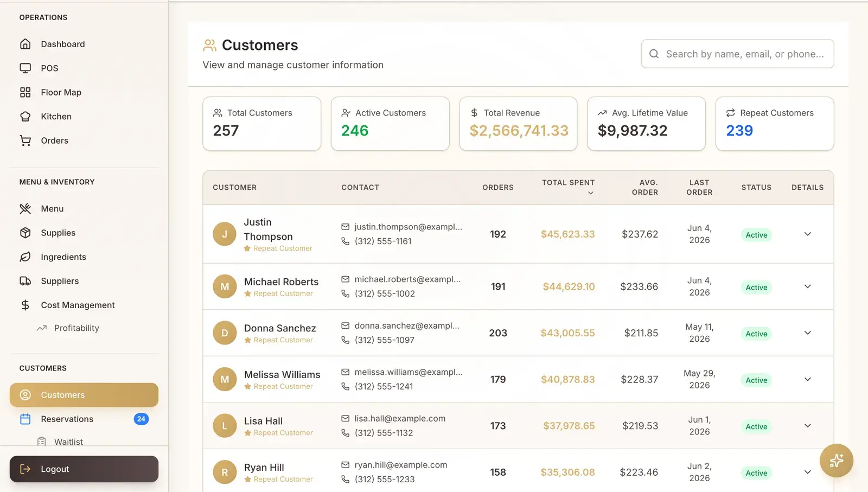The image size is (868, 492).
Task: Click the Dashboard home icon
Action: pyautogui.click(x=25, y=44)
